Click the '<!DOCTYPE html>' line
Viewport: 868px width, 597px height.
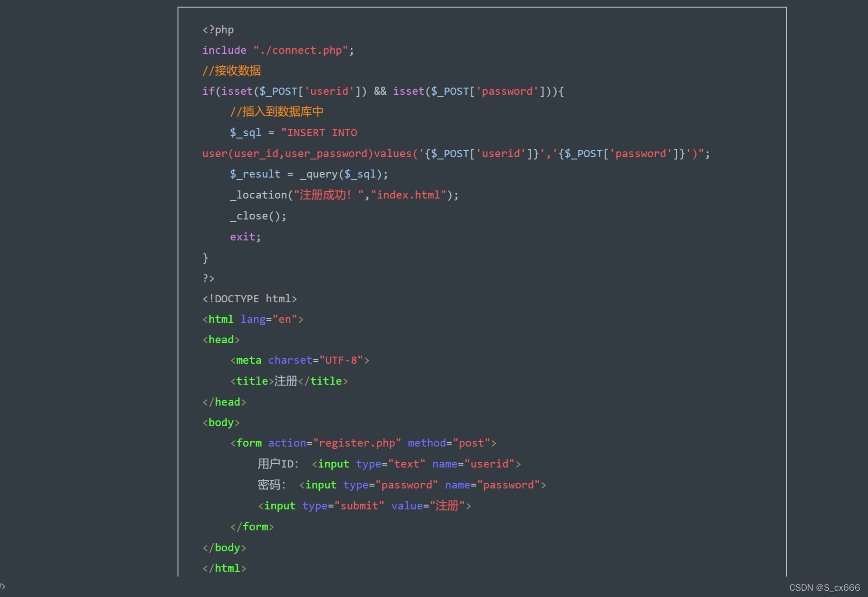pyautogui.click(x=250, y=298)
